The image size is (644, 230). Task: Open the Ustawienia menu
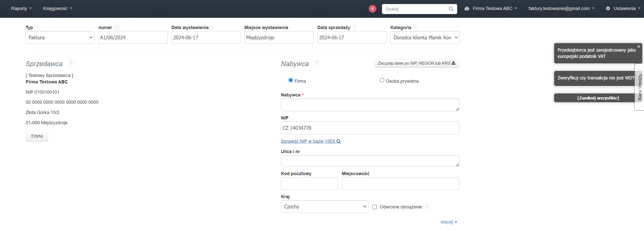click(x=623, y=9)
